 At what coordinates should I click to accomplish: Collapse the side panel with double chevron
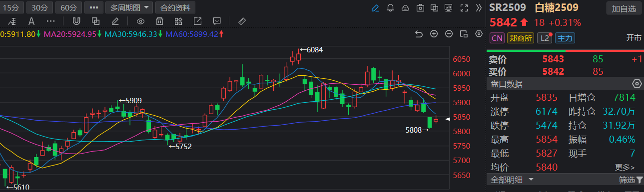tap(479, 8)
